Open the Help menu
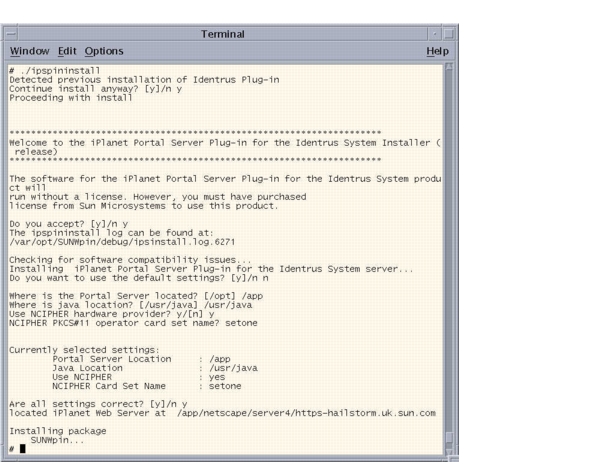 pyautogui.click(x=437, y=51)
